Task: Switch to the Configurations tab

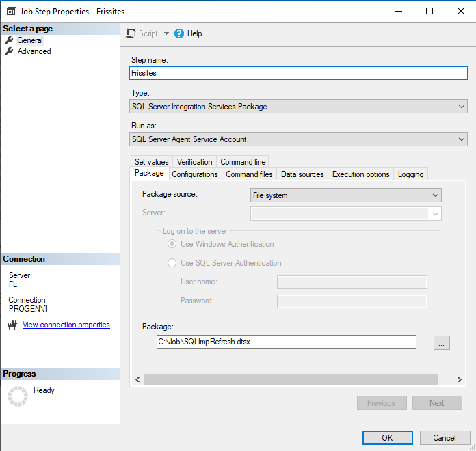Action: (x=195, y=174)
